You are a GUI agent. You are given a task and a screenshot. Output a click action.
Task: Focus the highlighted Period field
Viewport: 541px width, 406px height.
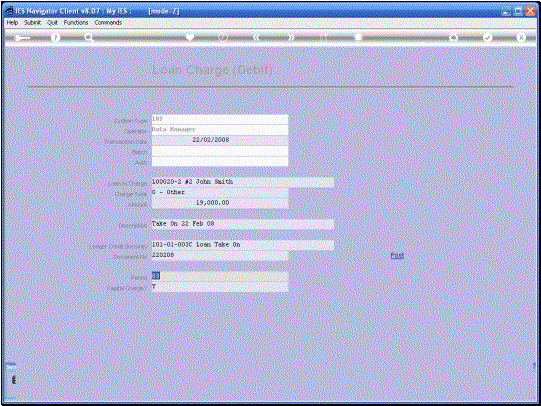pos(220,276)
